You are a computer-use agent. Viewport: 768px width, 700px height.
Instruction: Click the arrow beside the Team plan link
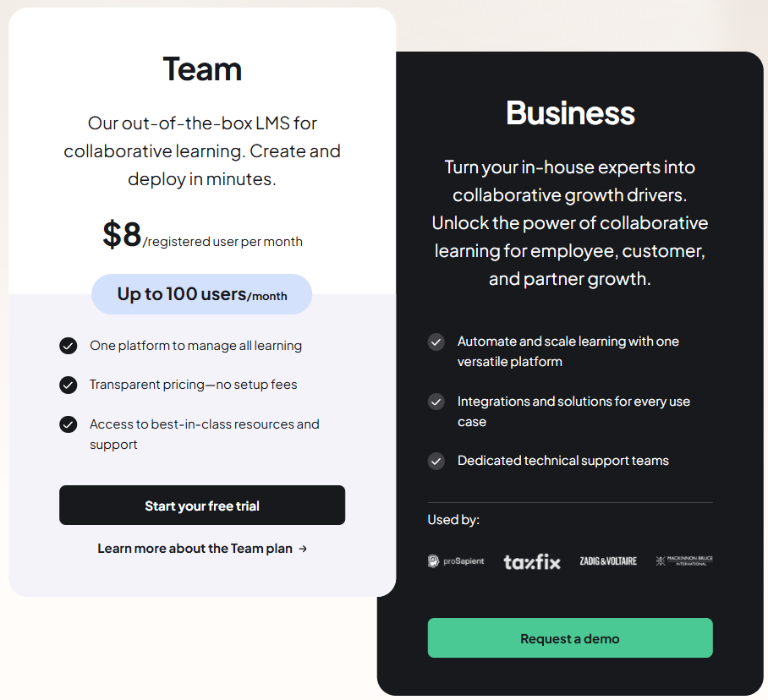pyautogui.click(x=302, y=548)
